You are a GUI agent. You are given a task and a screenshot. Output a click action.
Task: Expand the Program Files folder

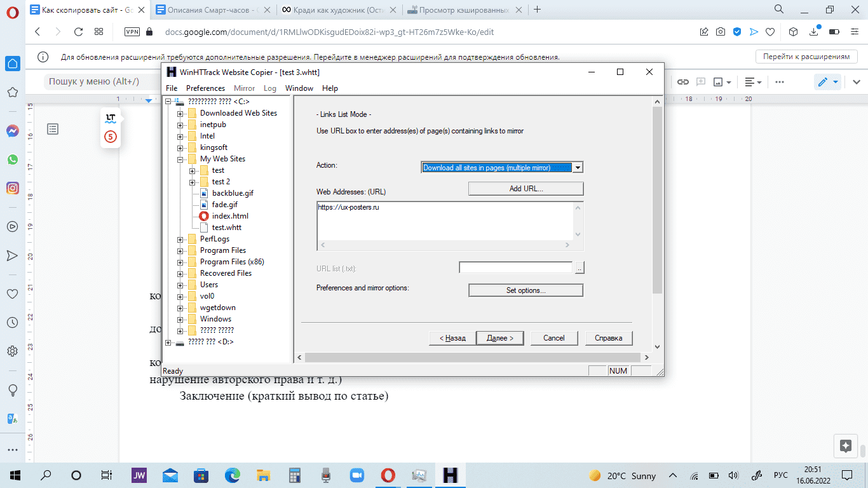(180, 250)
